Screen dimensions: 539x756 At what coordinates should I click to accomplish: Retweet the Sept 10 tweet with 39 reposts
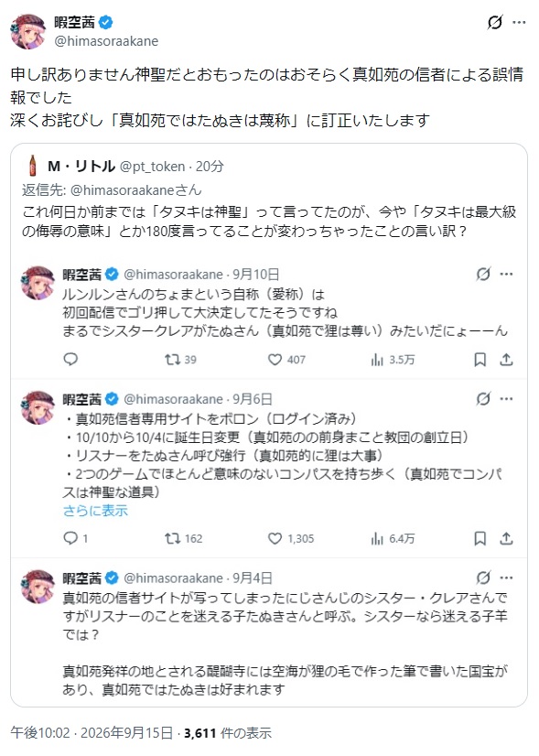pyautogui.click(x=180, y=360)
